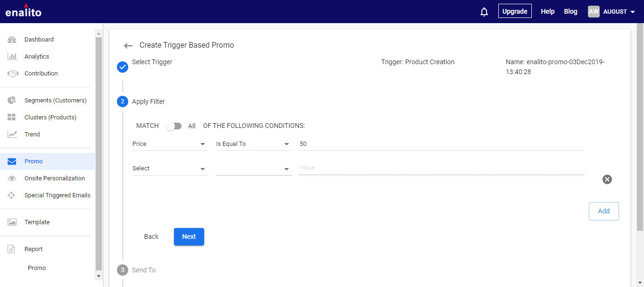
Task: Click the Segments pie chart icon
Action: point(12,101)
